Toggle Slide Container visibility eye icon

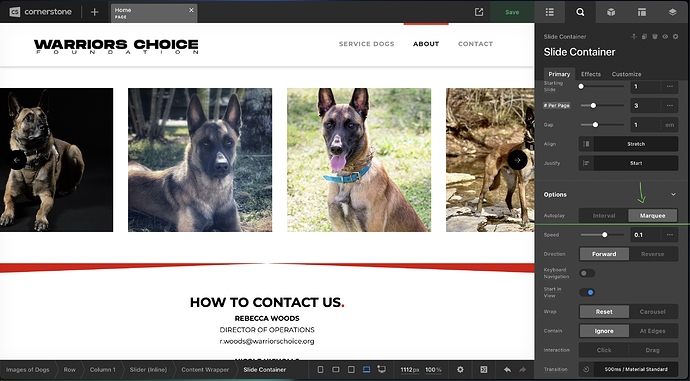665,37
